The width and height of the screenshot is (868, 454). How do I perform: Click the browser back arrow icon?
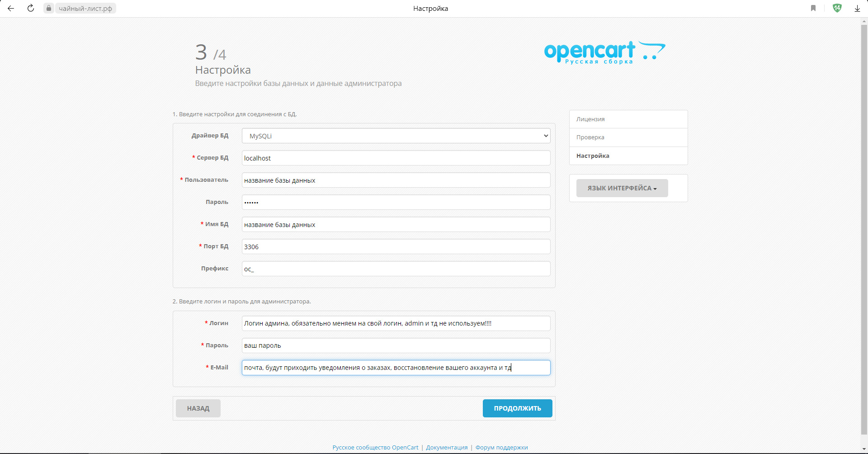coord(11,8)
